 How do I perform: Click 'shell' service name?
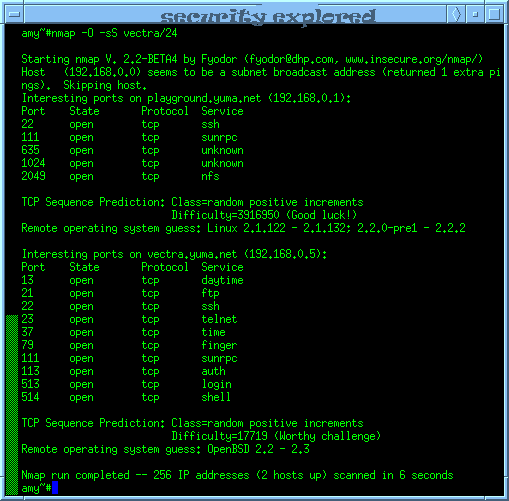(x=216, y=397)
